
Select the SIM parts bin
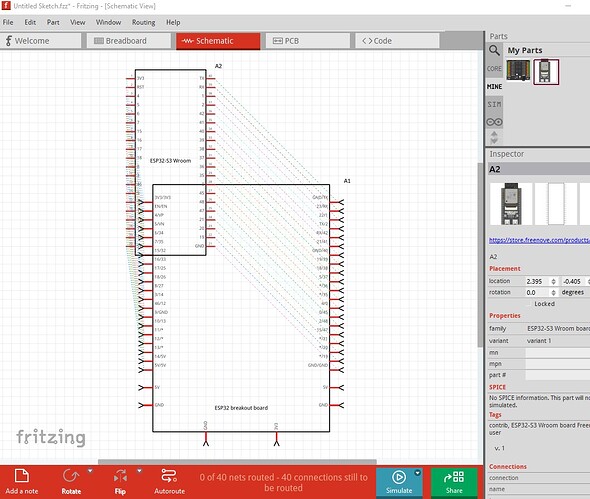pos(494,104)
